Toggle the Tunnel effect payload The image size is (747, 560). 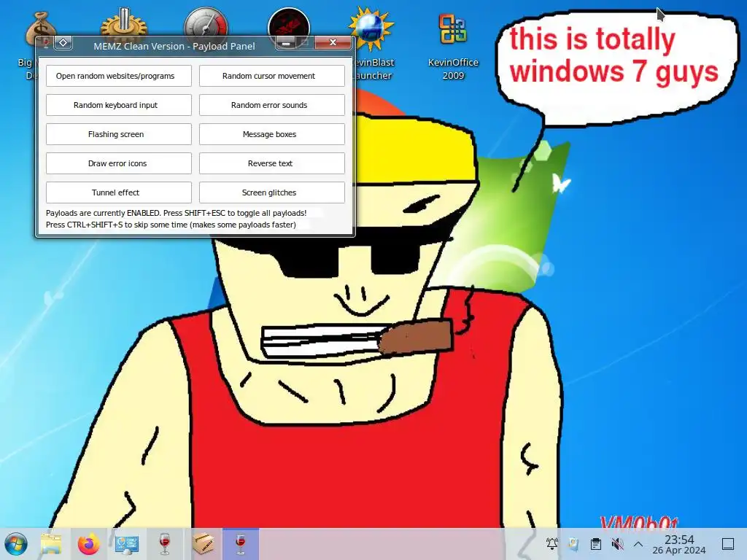(119, 192)
